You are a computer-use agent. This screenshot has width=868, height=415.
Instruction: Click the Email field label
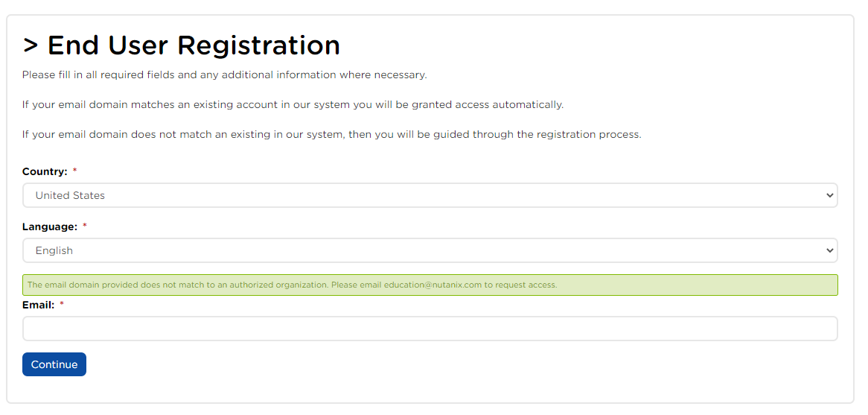[38, 305]
